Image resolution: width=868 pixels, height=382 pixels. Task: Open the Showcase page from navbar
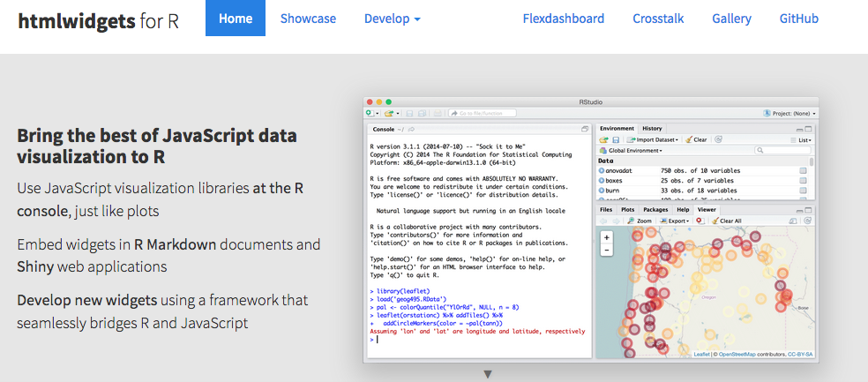tap(308, 19)
